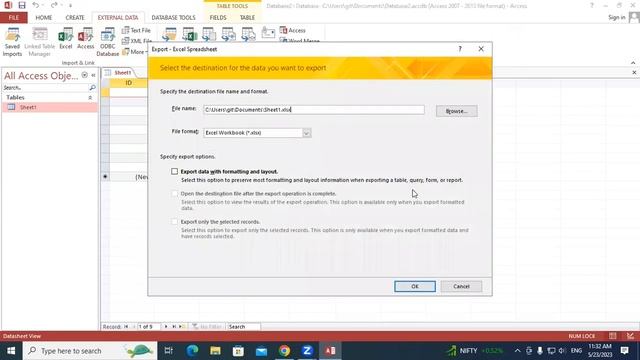Go to last record
640x360 pixels.
(174, 327)
